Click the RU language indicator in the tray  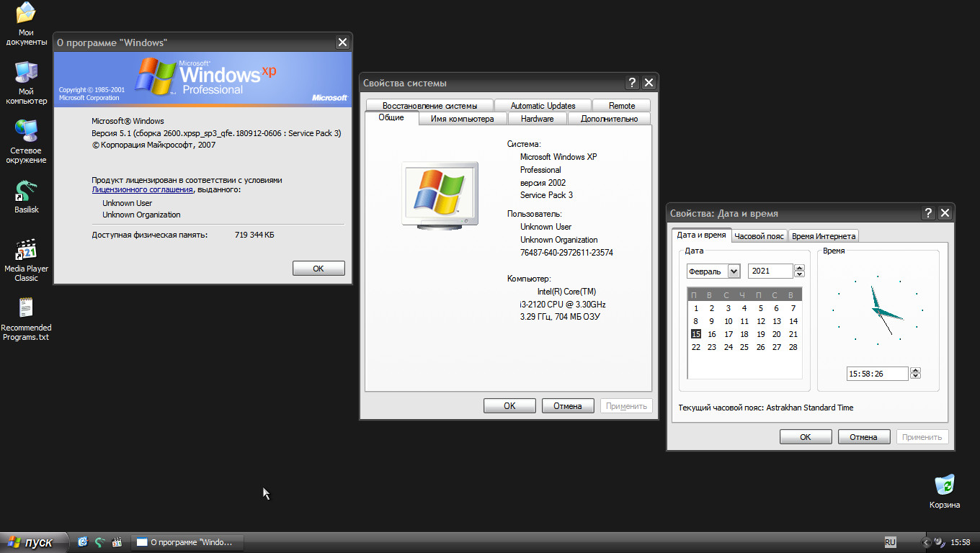tap(890, 542)
